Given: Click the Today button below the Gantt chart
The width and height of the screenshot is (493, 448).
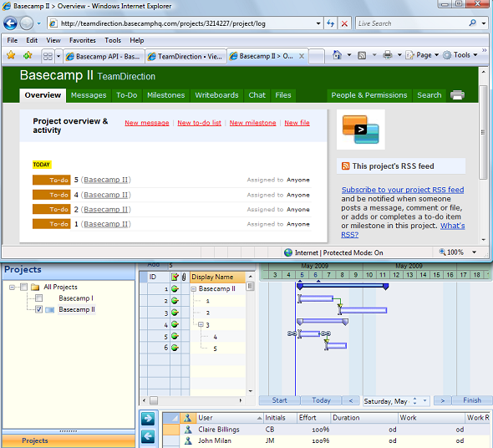Looking at the screenshot, I should pyautogui.click(x=321, y=400).
